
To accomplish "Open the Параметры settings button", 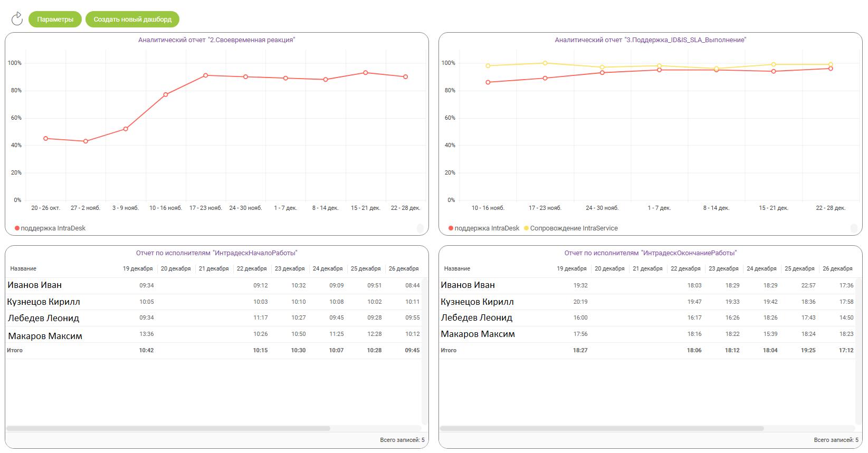I will point(55,20).
